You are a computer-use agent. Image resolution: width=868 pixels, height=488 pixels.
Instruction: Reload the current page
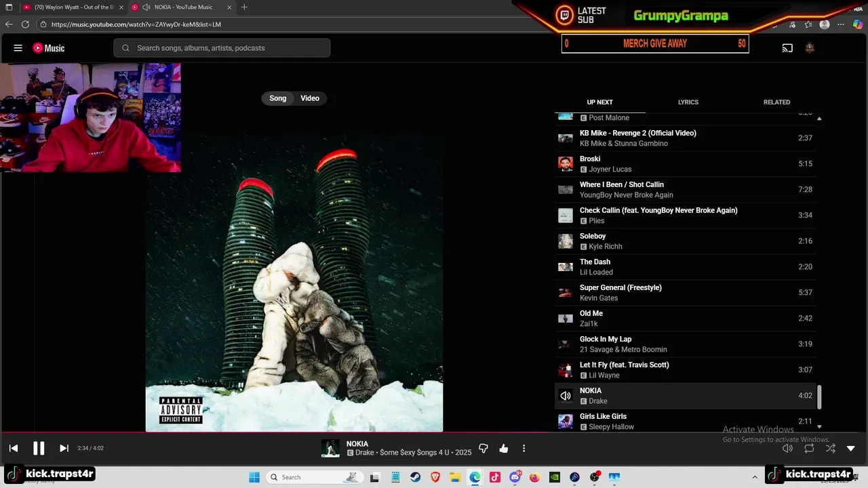(x=25, y=24)
